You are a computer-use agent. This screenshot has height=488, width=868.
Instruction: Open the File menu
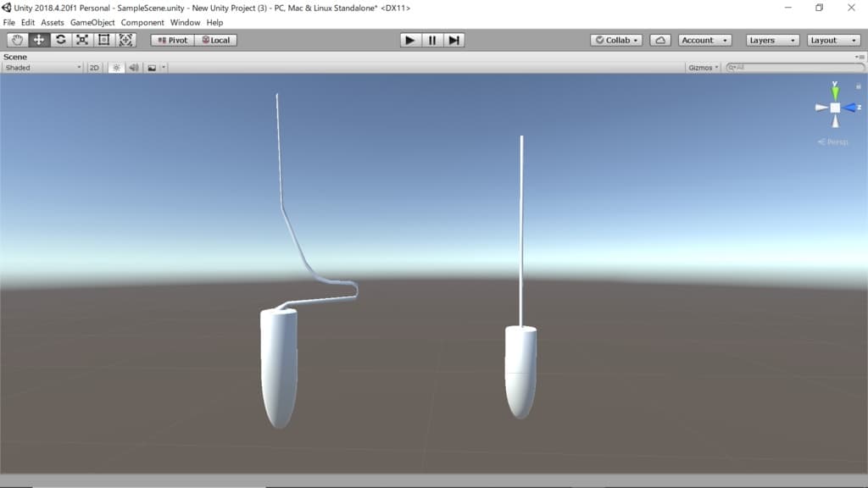tap(8, 23)
